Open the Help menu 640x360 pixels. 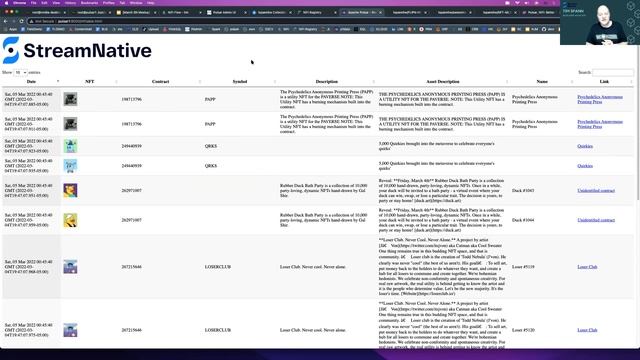pyautogui.click(x=151, y=3)
